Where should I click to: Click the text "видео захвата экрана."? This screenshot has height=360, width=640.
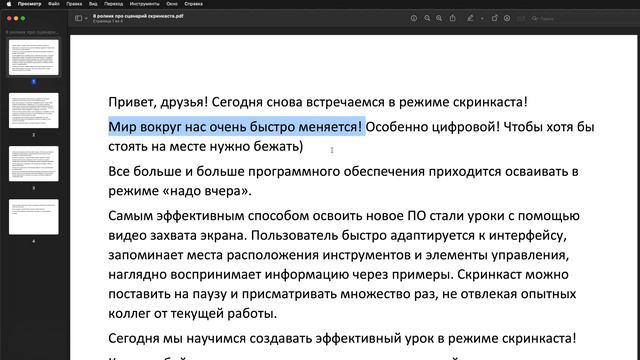point(178,235)
